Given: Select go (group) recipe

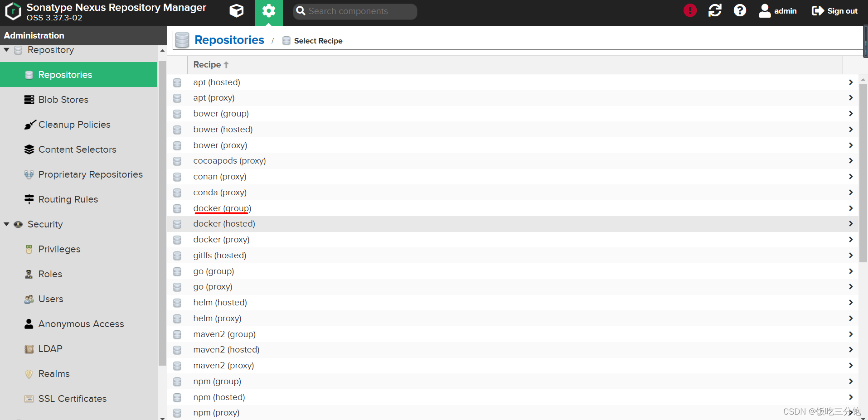Looking at the screenshot, I should 513,271.
